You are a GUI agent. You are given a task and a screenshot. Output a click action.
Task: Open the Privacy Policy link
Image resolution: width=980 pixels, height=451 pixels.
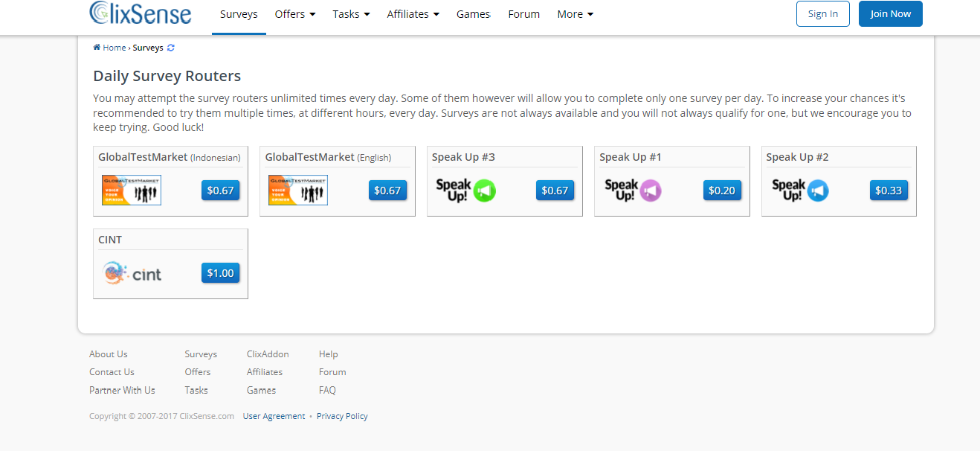(x=342, y=416)
